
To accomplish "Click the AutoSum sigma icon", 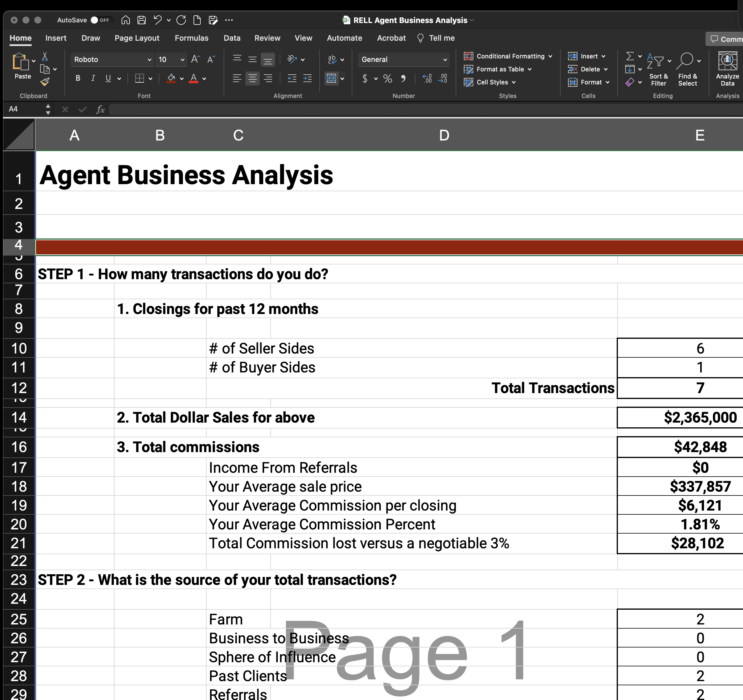I will [x=630, y=56].
